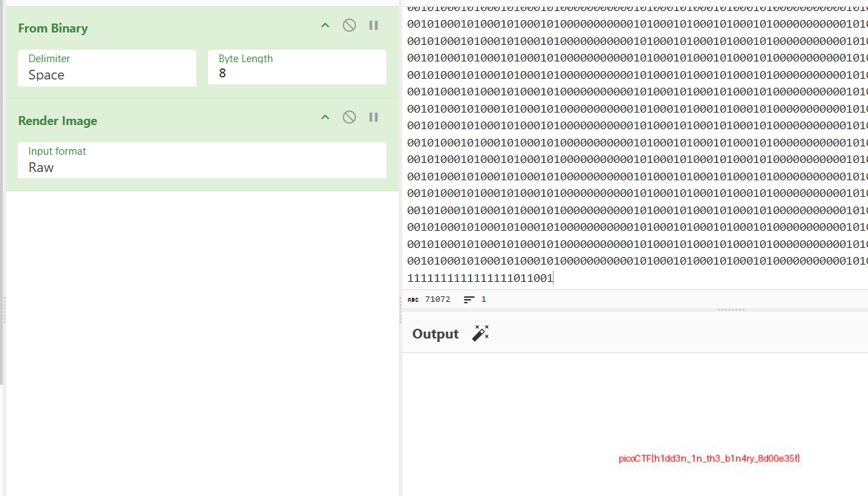Disable the From Binary operation
868x496 pixels.
[350, 26]
